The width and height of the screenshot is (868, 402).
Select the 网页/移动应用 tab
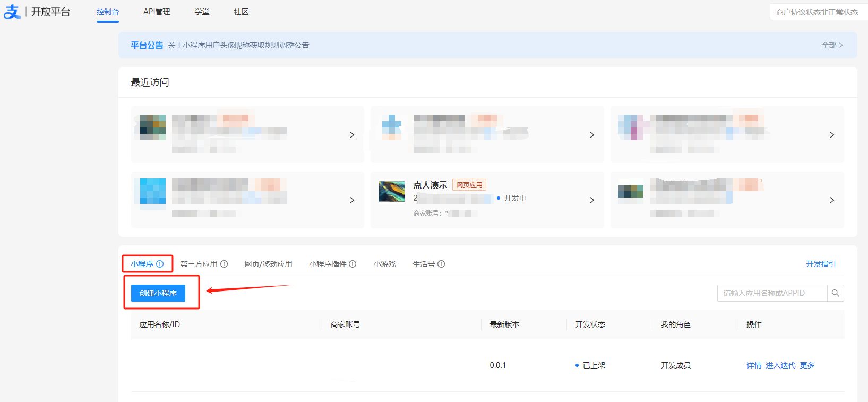[268, 264]
